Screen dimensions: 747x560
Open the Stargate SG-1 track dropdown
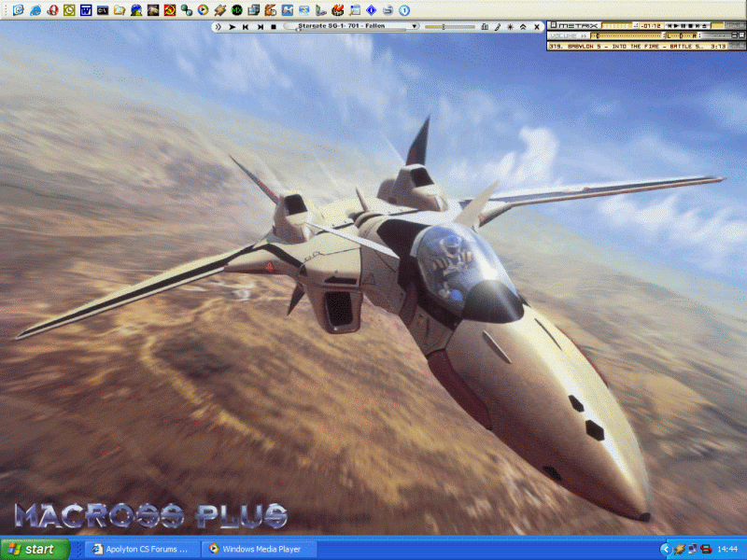pyautogui.click(x=414, y=27)
